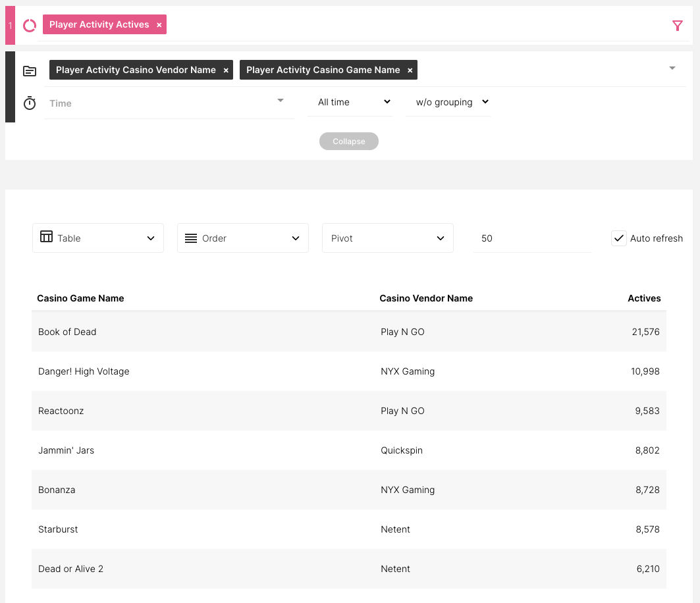The image size is (700, 603).
Task: Click the dimensions folder icon
Action: tap(30, 71)
